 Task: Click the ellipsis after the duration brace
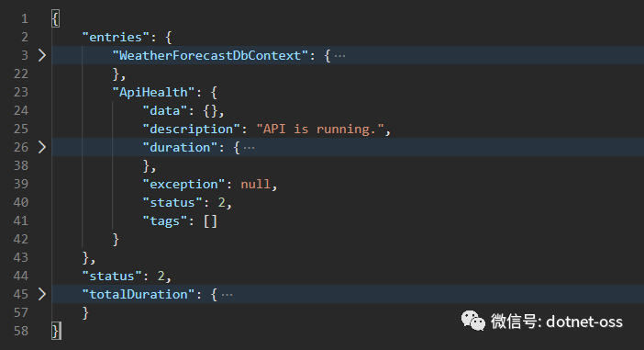(x=249, y=148)
